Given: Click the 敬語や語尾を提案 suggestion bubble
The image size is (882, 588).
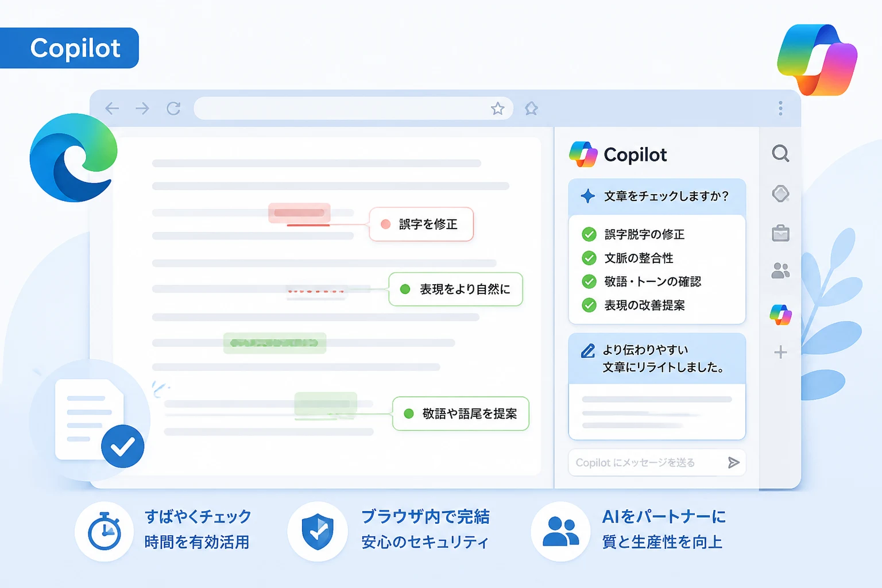Looking at the screenshot, I should [461, 413].
